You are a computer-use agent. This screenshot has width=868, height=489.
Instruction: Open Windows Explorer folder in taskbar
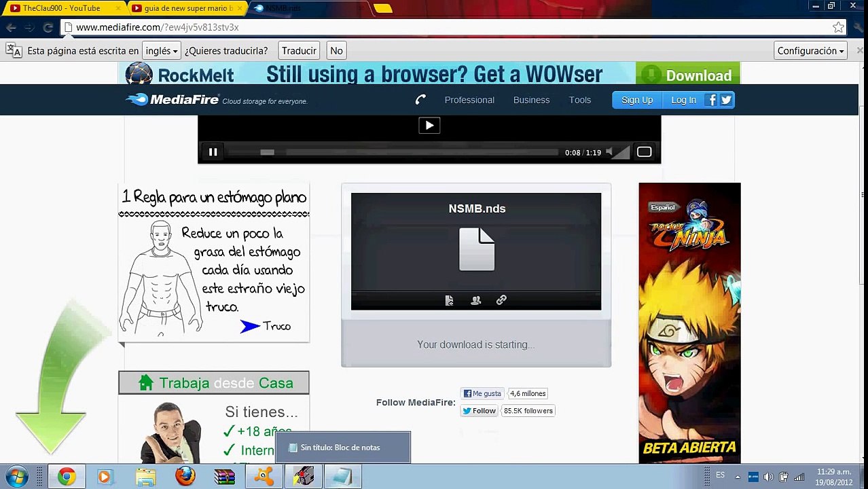tap(145, 477)
